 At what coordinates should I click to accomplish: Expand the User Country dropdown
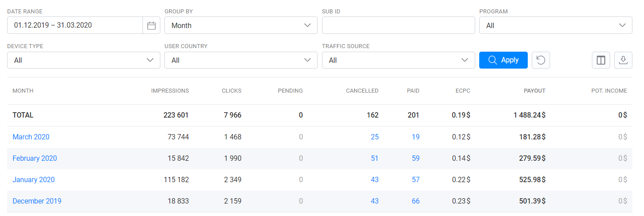pyautogui.click(x=241, y=60)
